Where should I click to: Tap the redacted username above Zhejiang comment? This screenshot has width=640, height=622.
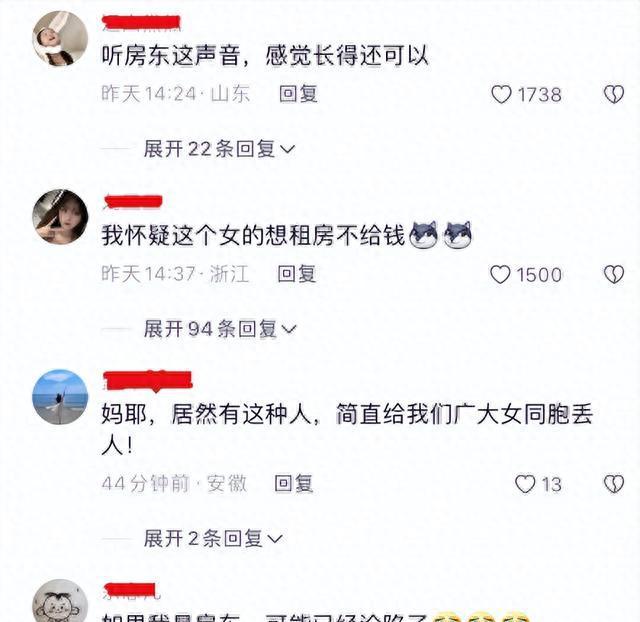[133, 202]
